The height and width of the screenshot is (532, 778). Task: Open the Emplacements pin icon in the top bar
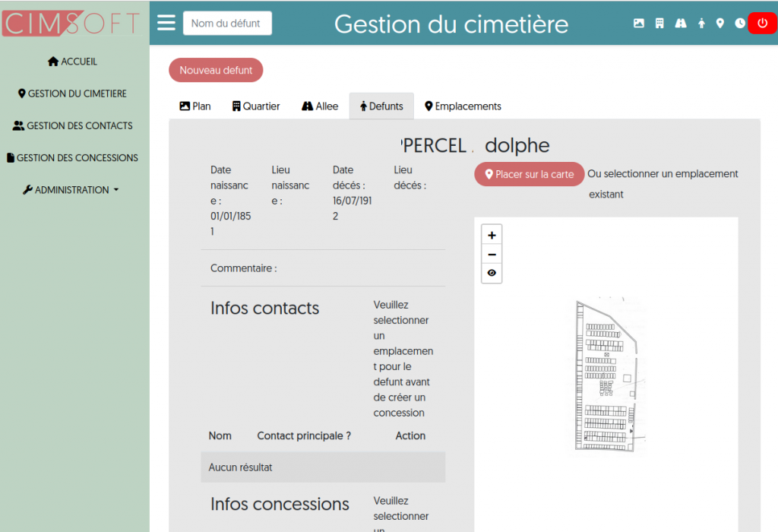pyautogui.click(x=719, y=23)
